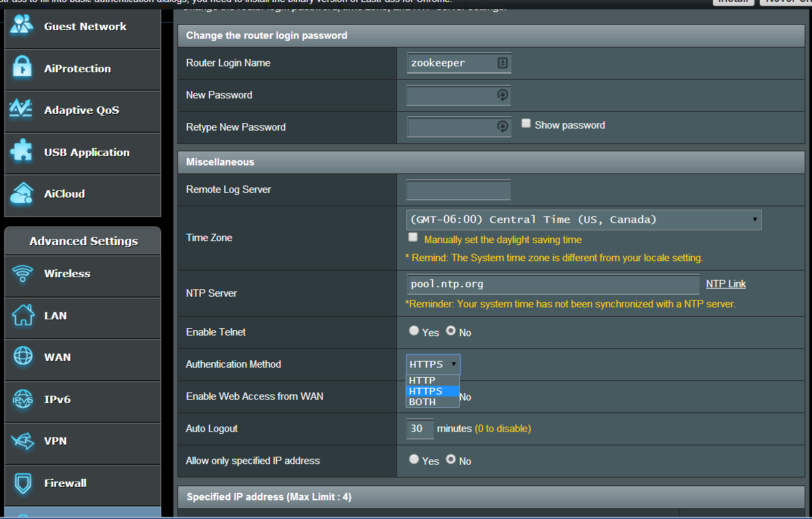Image resolution: width=812 pixels, height=519 pixels.
Task: Click the LAN house icon
Action: click(x=23, y=315)
